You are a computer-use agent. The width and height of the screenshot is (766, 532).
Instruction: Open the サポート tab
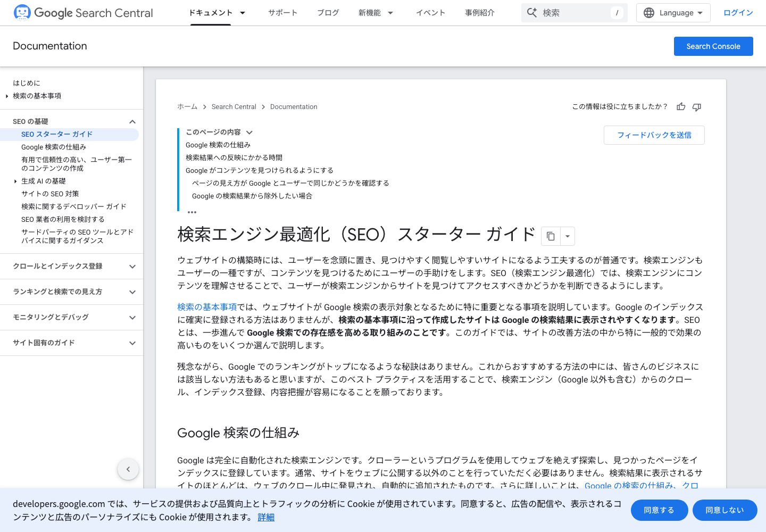283,13
